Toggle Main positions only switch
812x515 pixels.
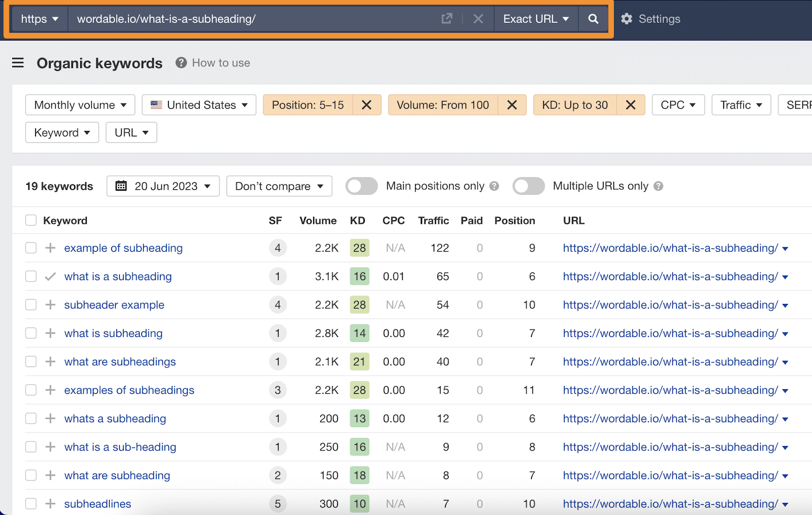361,186
